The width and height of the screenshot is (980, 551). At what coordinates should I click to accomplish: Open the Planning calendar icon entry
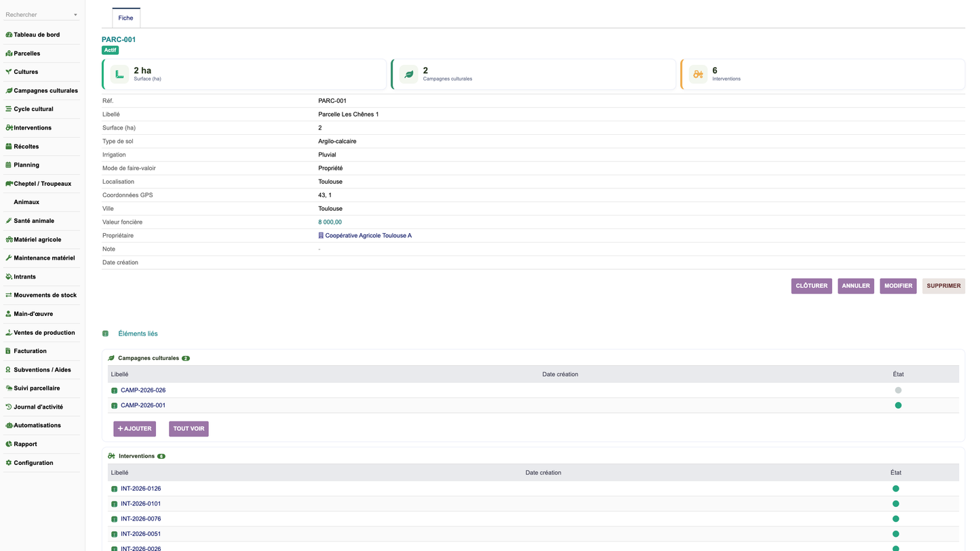(x=9, y=165)
